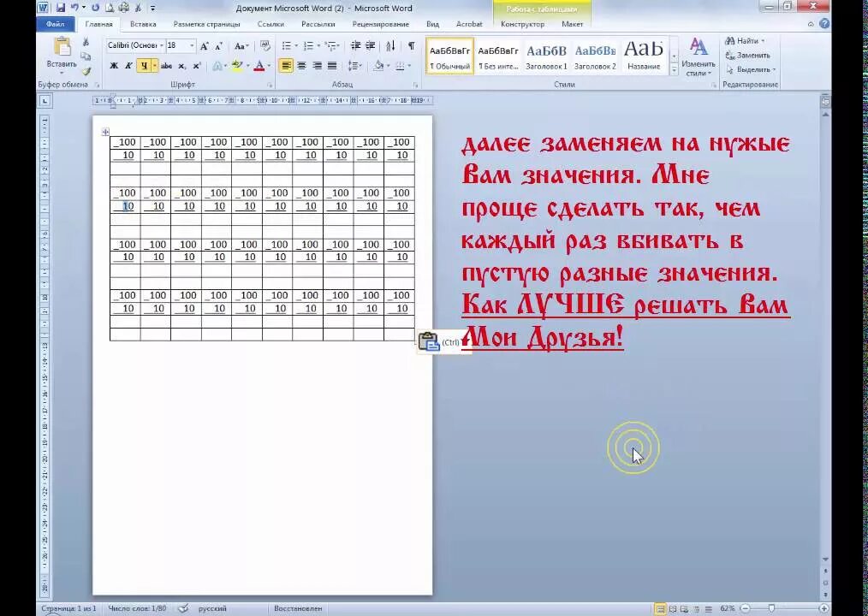Click the Найти (Find) button

[745, 41]
